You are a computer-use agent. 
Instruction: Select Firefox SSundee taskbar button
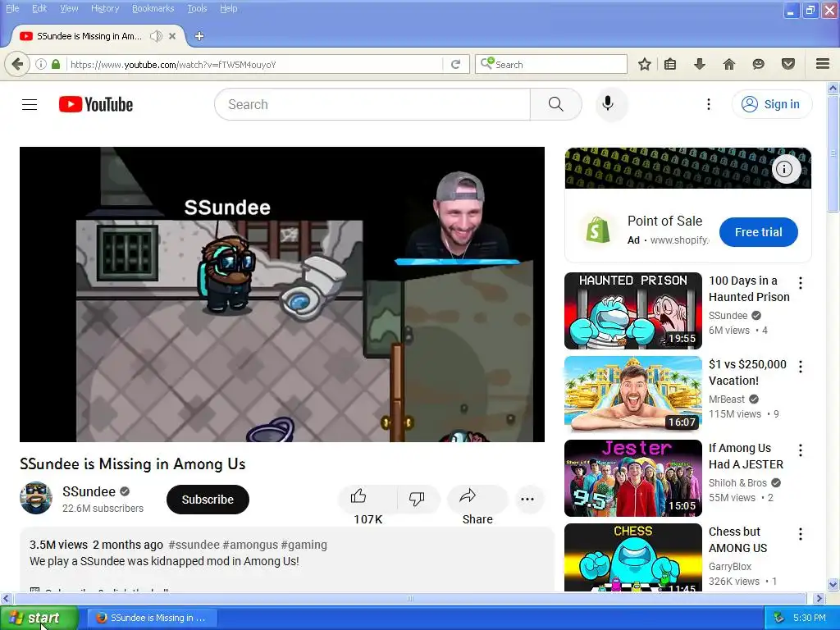pyautogui.click(x=152, y=618)
